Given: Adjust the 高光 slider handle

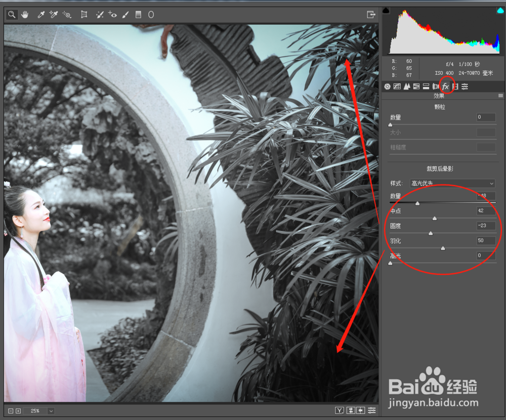Looking at the screenshot, I should point(390,264).
